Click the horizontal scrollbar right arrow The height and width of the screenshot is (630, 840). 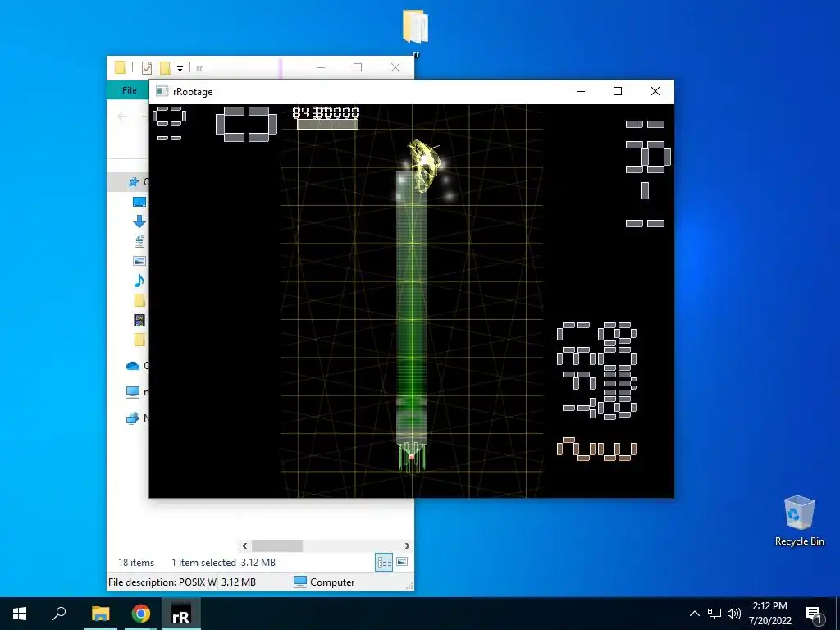point(407,546)
